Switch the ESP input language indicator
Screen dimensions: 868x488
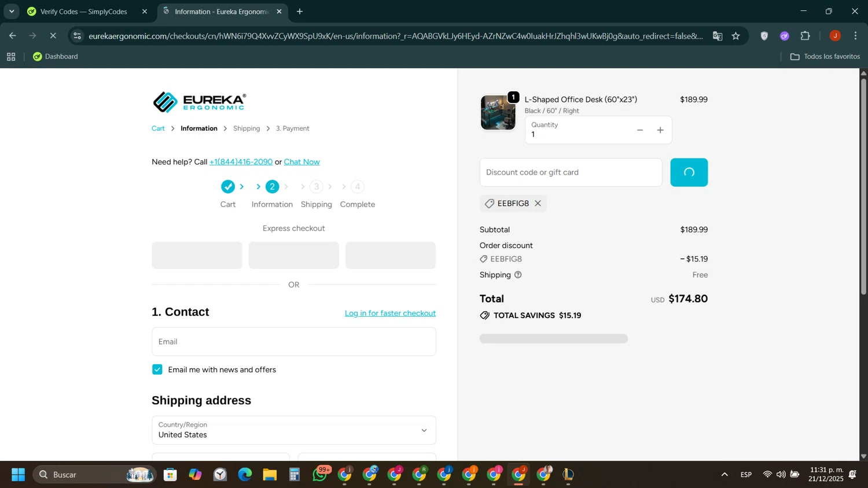pyautogui.click(x=746, y=475)
